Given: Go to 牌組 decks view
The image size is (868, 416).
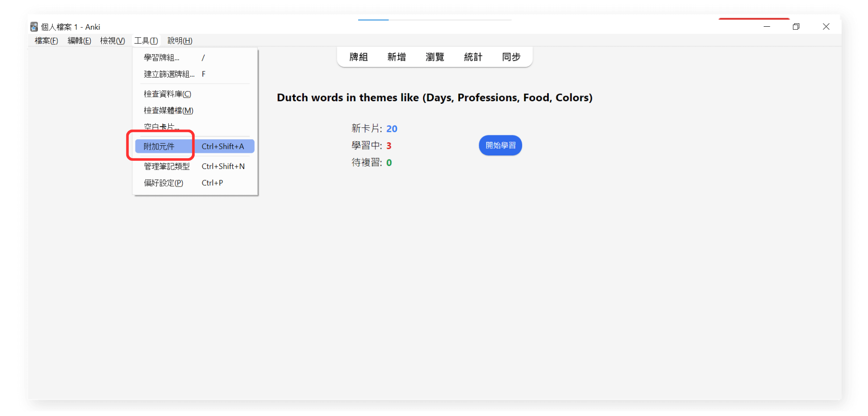Looking at the screenshot, I should pos(358,57).
